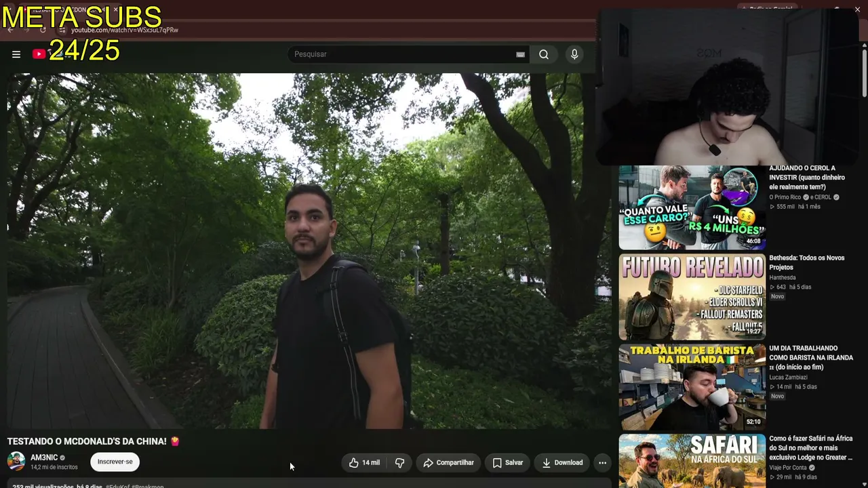The width and height of the screenshot is (868, 488).
Task: Click the YouTube logo home icon
Action: pyautogui.click(x=39, y=54)
